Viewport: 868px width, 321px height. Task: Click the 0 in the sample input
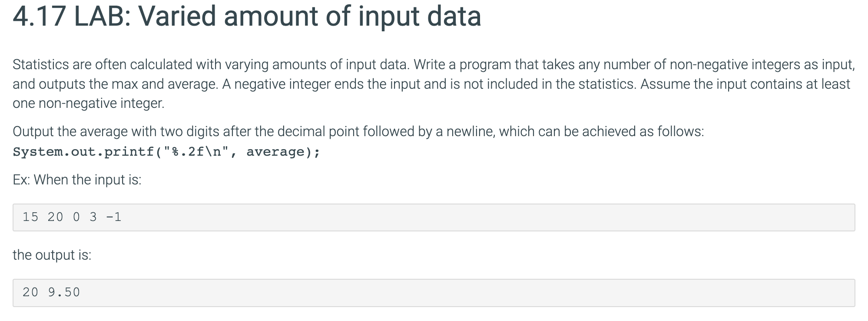pos(76,217)
